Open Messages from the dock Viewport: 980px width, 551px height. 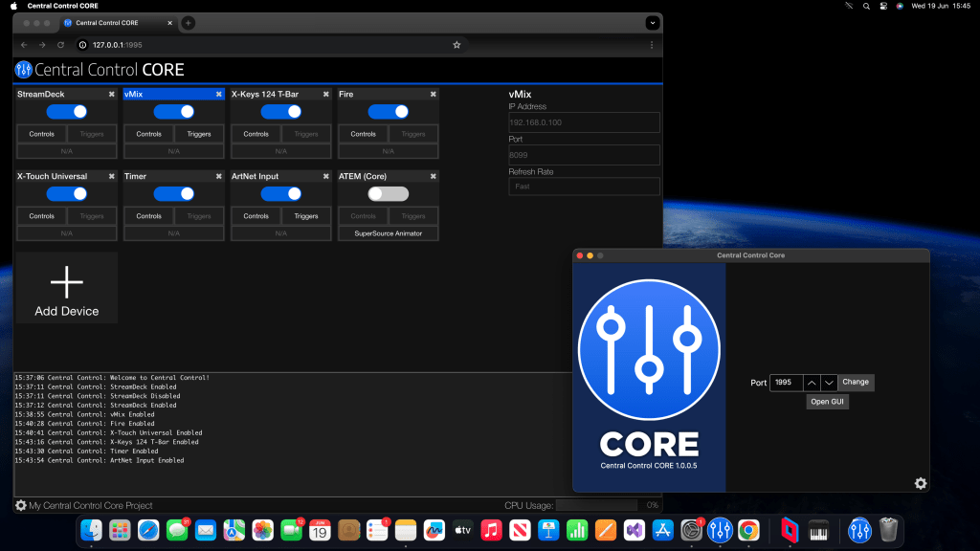177,530
